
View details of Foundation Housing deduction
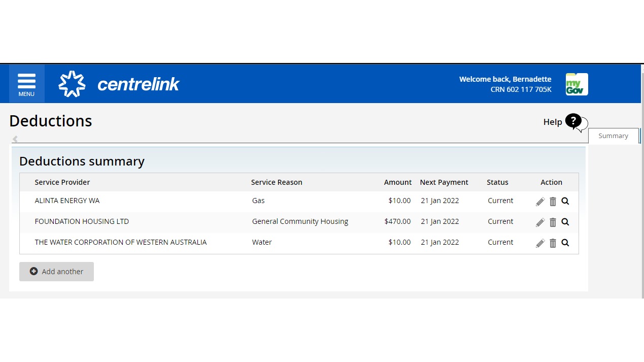pyautogui.click(x=565, y=222)
